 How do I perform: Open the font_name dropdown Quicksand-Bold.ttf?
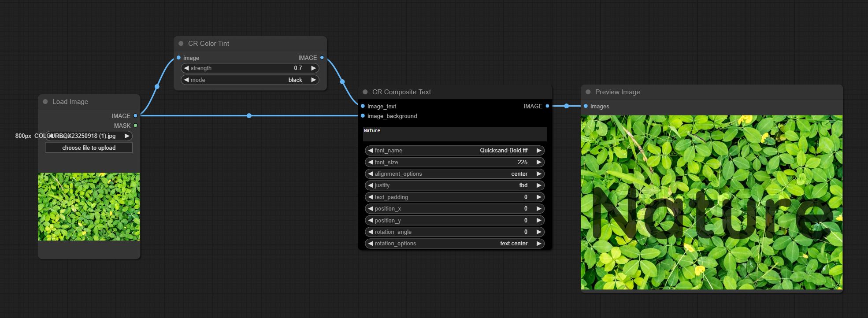(x=454, y=151)
